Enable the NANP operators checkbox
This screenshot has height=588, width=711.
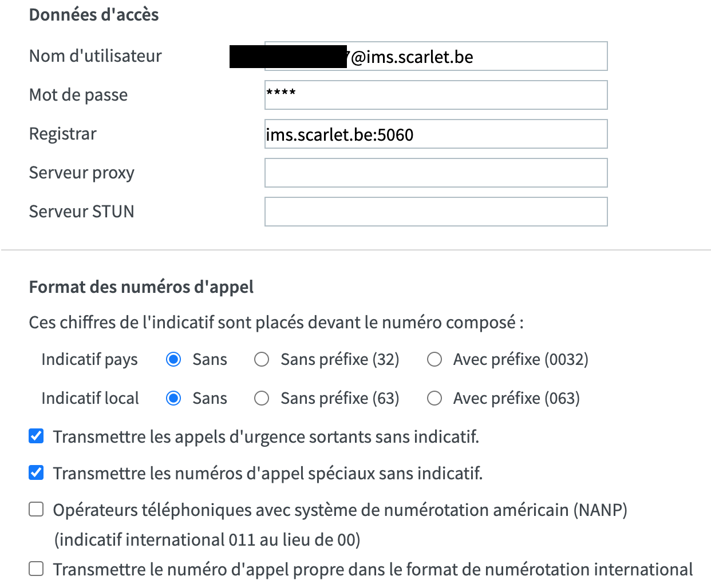[36, 509]
